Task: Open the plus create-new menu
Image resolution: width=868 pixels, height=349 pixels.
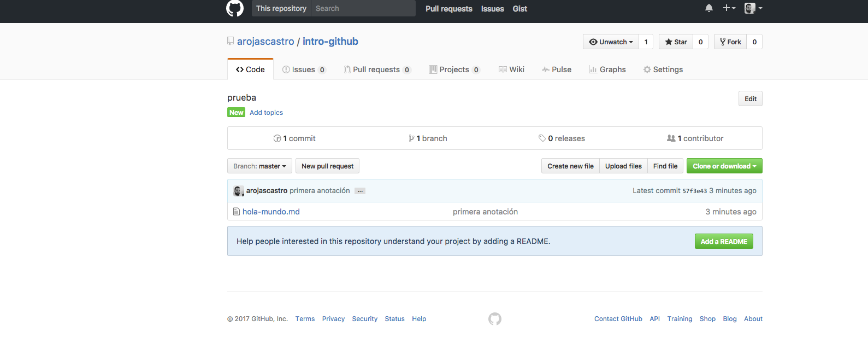Action: tap(729, 8)
